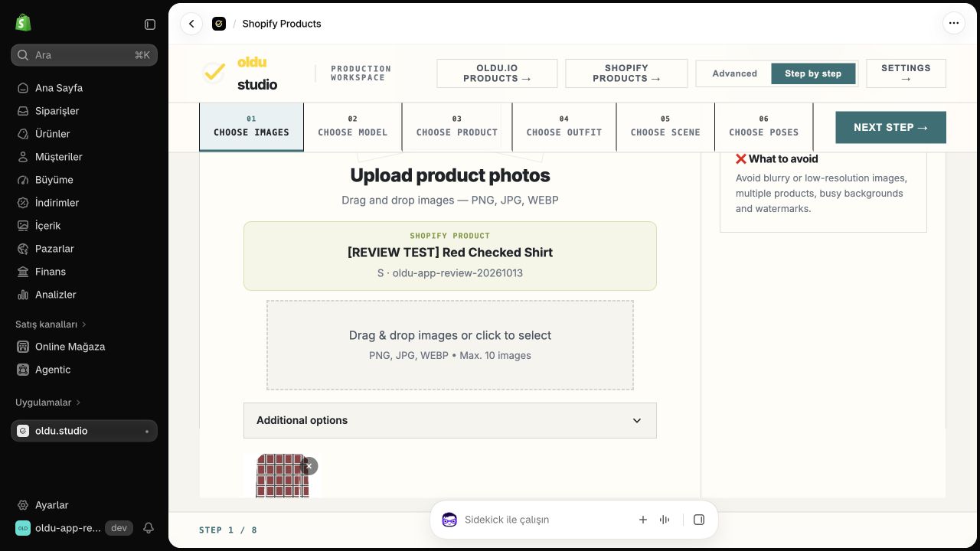Open İndirimler discounts icon
This screenshot has height=551, width=980.
pos(23,203)
